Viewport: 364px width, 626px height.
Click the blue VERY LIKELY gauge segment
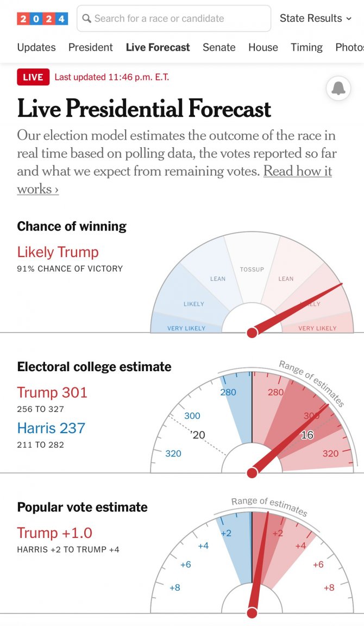coord(185,324)
